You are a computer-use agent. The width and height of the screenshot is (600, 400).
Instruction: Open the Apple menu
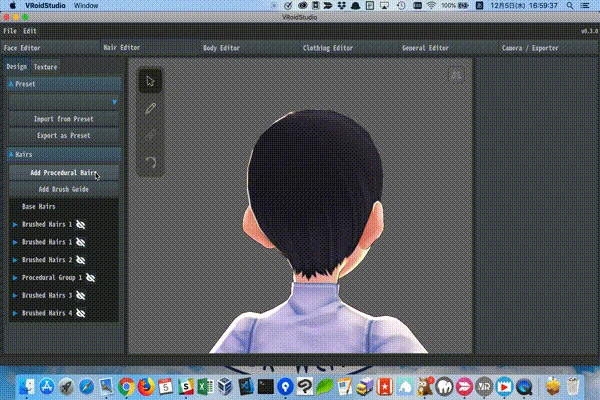click(12, 5)
